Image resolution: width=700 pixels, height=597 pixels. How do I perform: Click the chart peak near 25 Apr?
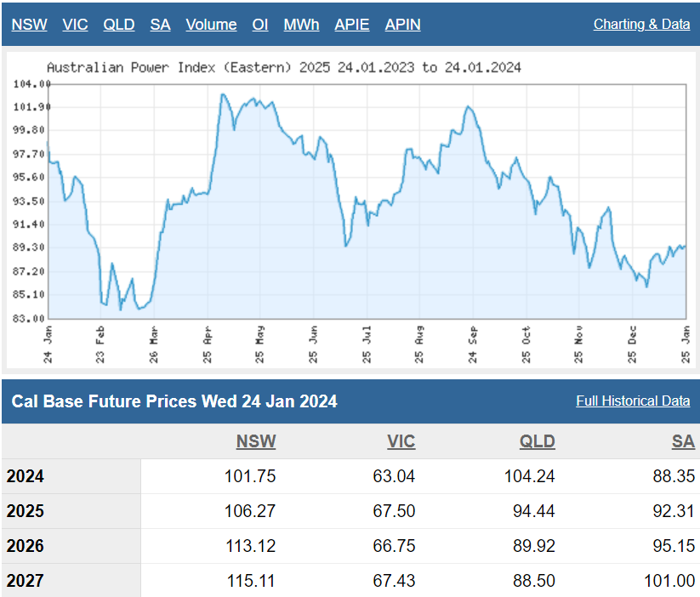223,95
